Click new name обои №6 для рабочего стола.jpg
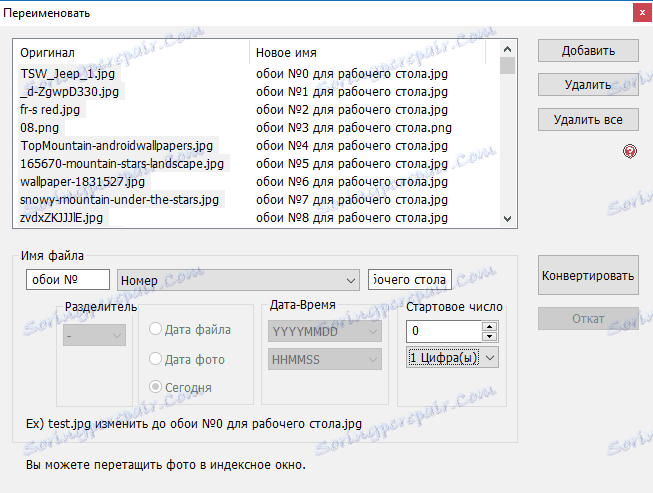The height and width of the screenshot is (493, 653). (352, 182)
